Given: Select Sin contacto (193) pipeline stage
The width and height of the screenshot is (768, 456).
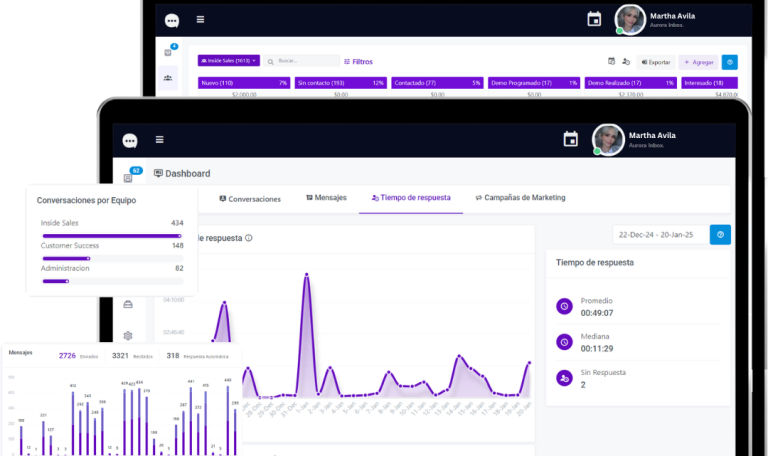Looking at the screenshot, I should (340, 83).
